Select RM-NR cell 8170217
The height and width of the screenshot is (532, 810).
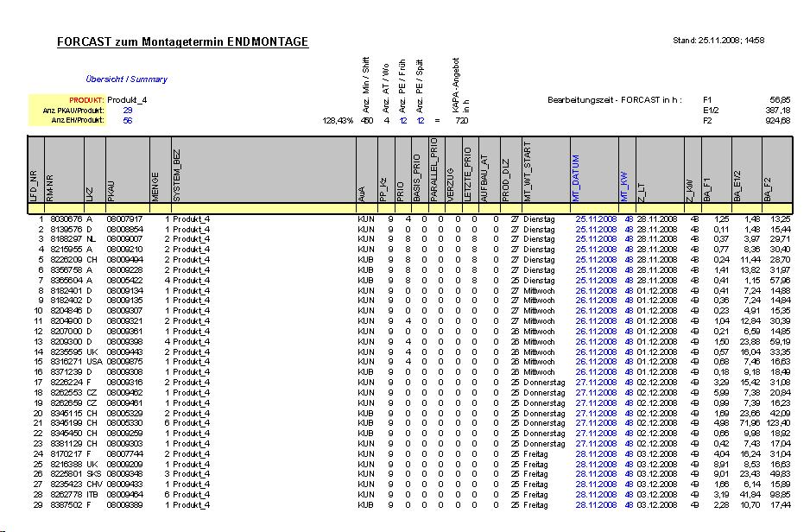[66, 454]
